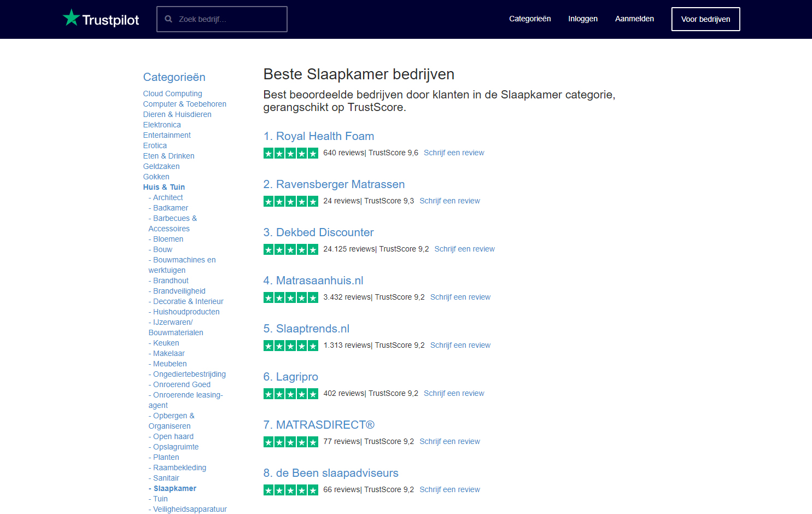
Task: Open the Slaapkamer subcategory
Action: click(x=172, y=488)
